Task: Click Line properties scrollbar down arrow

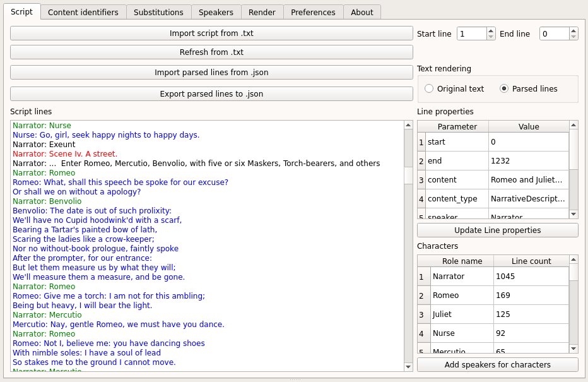Action: click(x=573, y=214)
